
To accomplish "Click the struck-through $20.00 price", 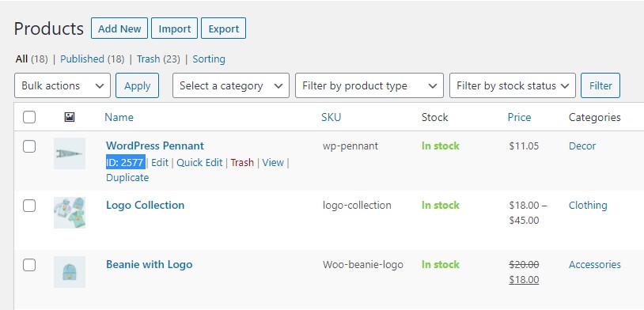I will click(x=524, y=265).
